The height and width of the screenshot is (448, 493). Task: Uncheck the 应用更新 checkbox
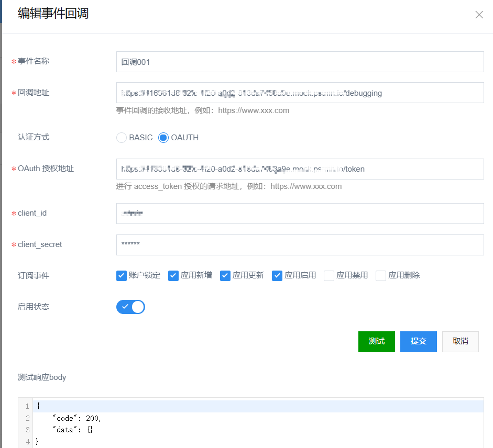[x=225, y=276]
